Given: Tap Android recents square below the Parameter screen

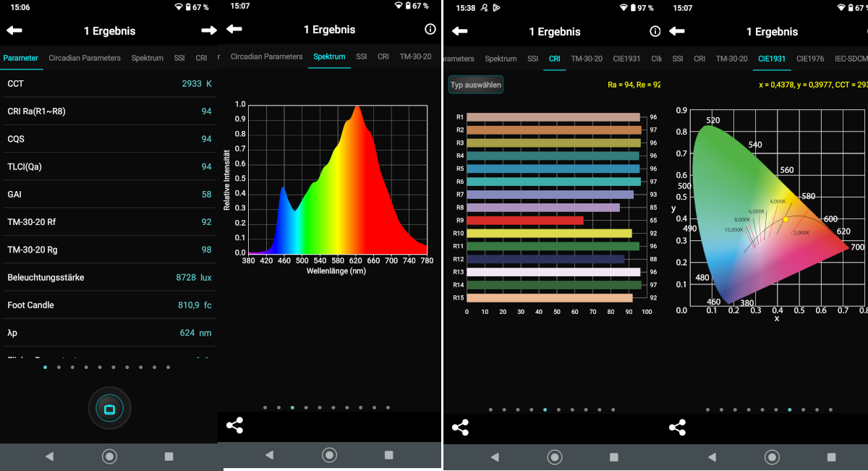Looking at the screenshot, I should [x=169, y=457].
